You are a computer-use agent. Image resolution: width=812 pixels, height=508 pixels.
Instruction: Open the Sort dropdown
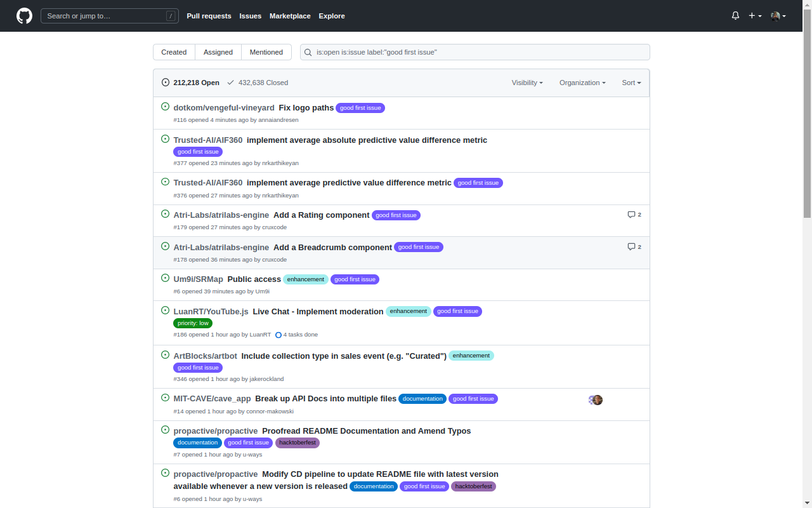(631, 83)
